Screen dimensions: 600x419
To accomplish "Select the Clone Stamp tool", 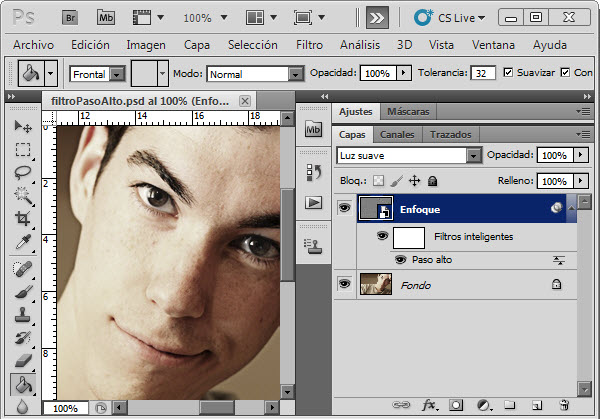I will click(23, 315).
